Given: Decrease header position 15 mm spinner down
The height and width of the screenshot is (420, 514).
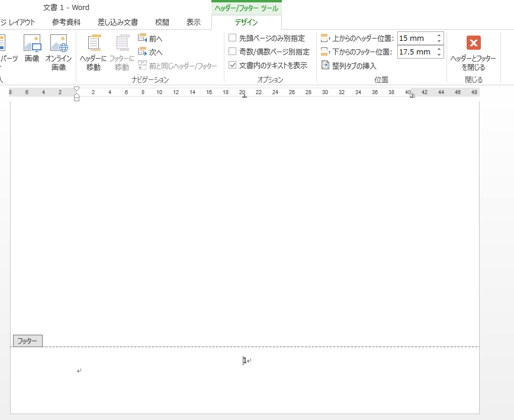Looking at the screenshot, I should point(439,41).
